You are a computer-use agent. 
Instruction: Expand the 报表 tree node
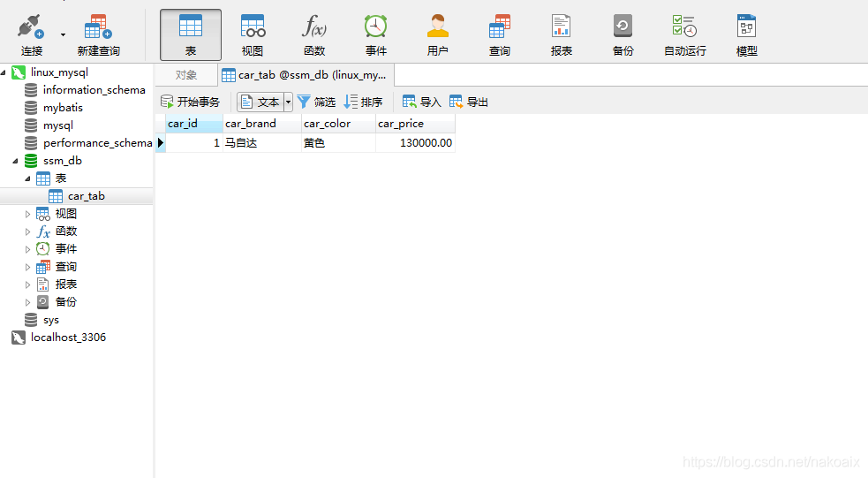27,285
